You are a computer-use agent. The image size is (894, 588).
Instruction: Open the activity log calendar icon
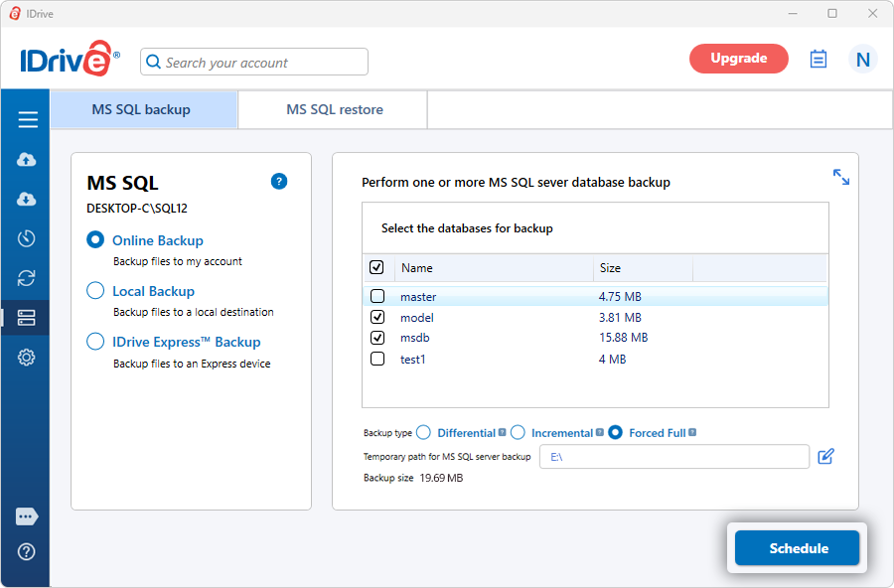point(819,59)
